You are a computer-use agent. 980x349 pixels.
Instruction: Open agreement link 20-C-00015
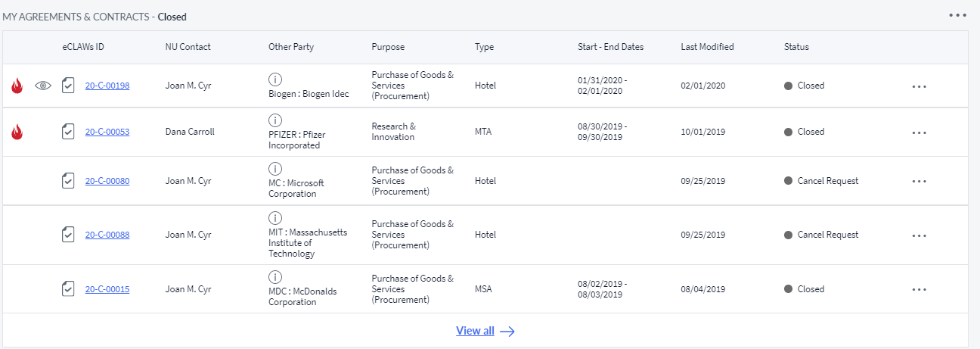click(107, 288)
